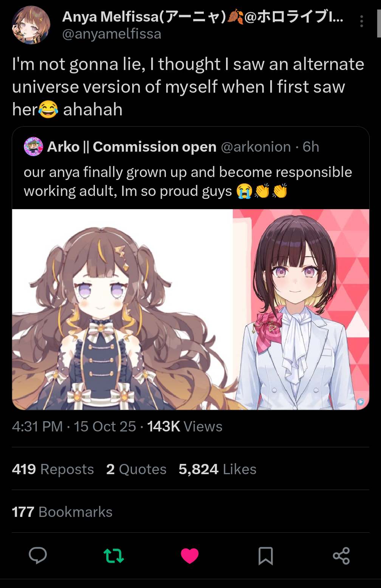
Task: View the 5,824 Likes list
Action: (218, 469)
